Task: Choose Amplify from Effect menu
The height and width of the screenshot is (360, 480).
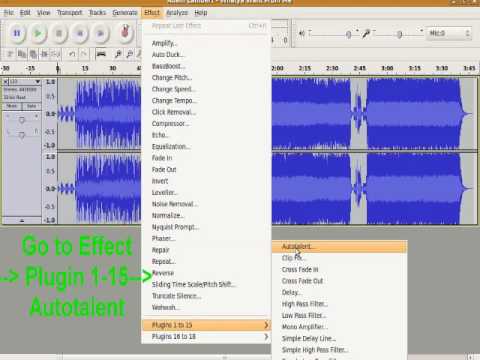Action: [x=206, y=43]
